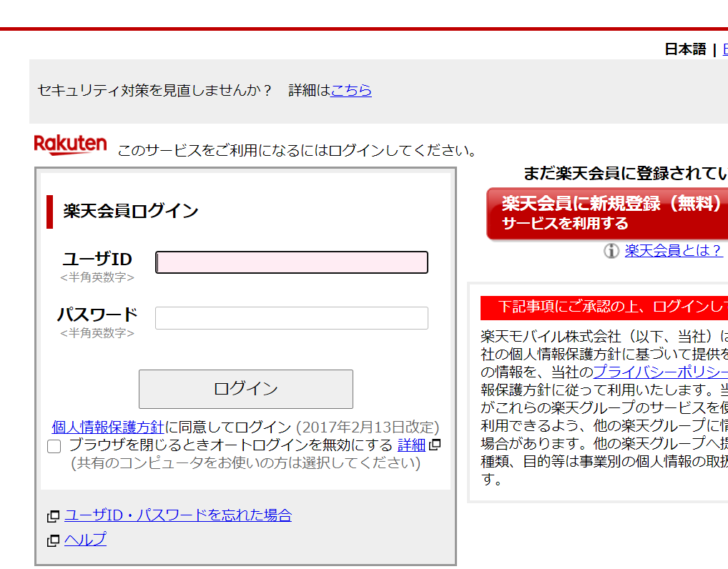
Task: Click the 楽天会員ログイン heading
Action: click(131, 211)
